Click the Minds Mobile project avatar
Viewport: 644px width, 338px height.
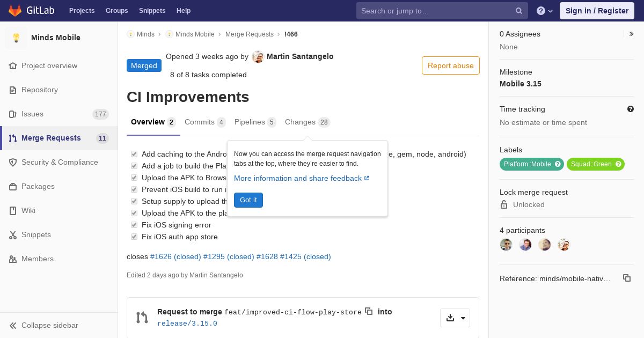pyautogui.click(x=16, y=38)
